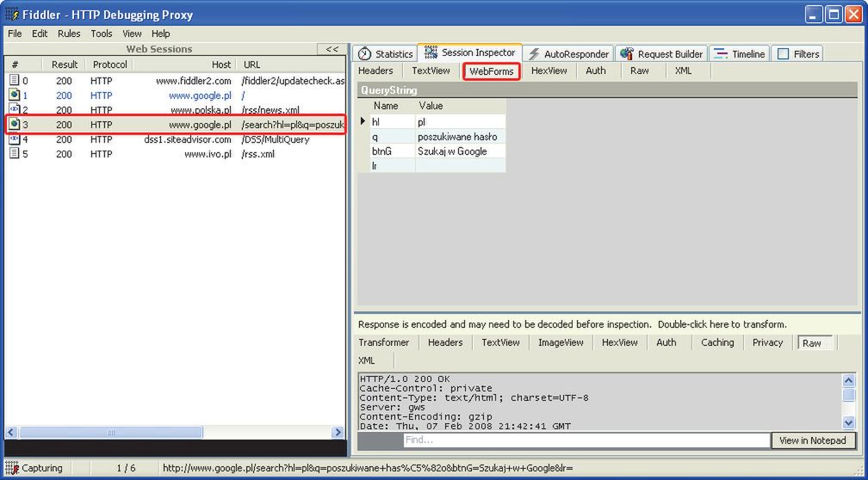Select the request Raw tab
This screenshot has height=480, width=868.
tap(639, 71)
